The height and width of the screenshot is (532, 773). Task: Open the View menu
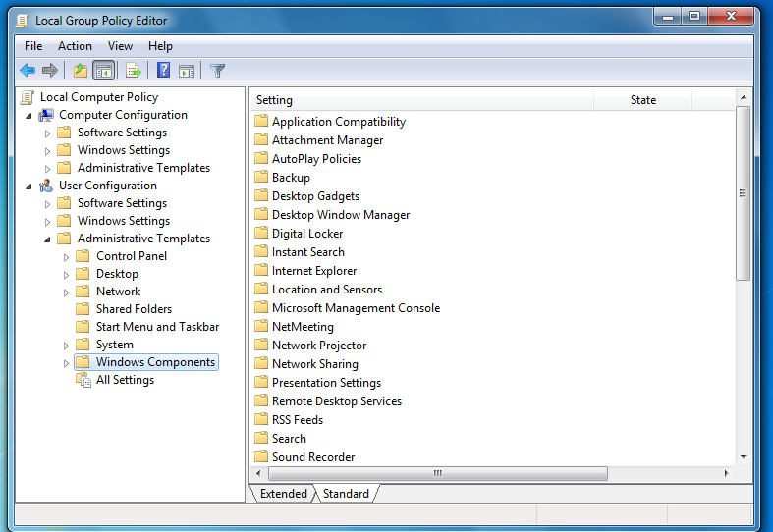pos(120,46)
